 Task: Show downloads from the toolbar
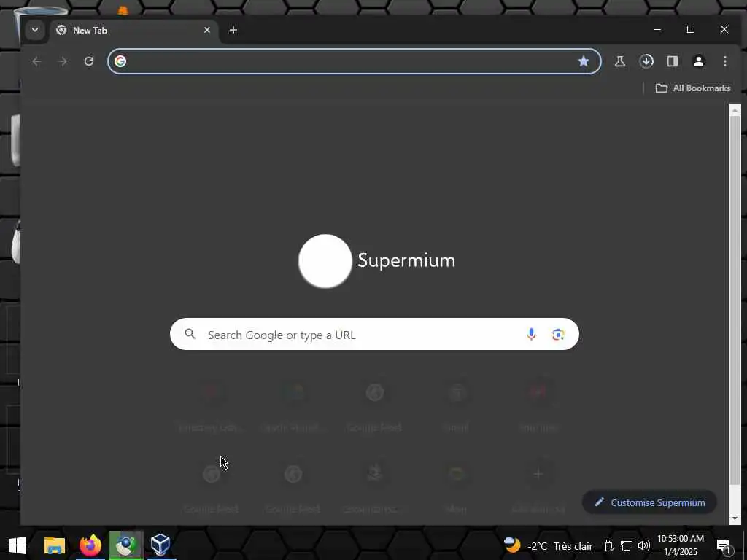(646, 61)
